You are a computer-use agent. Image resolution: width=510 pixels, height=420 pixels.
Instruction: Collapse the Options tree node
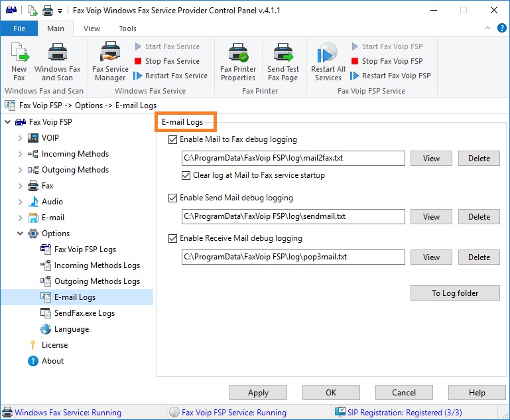20,234
